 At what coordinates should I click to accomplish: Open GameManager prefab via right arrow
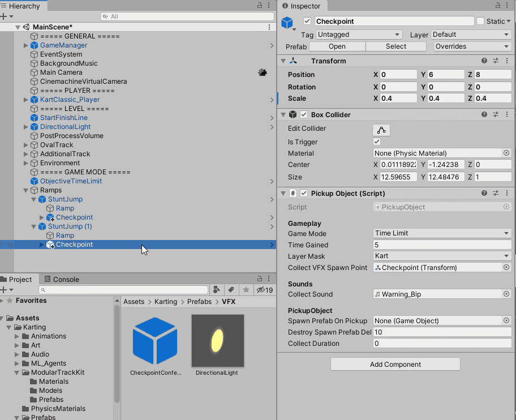pyautogui.click(x=272, y=45)
